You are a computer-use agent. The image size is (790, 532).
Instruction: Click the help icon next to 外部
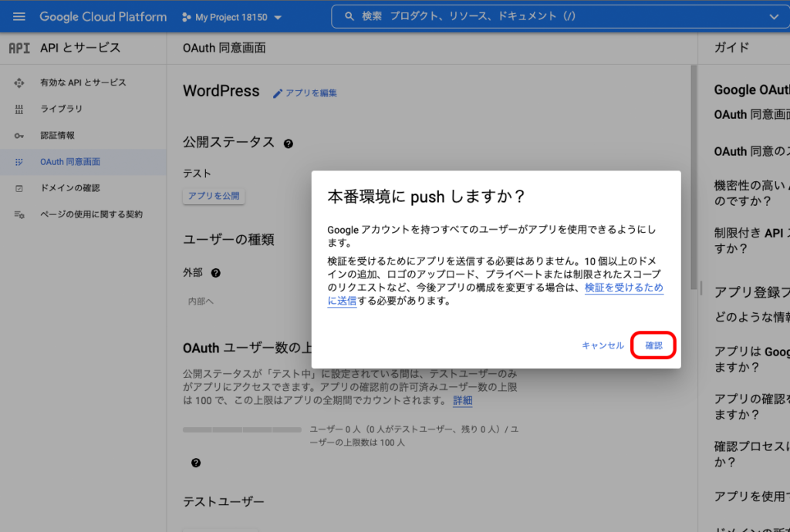click(x=216, y=273)
